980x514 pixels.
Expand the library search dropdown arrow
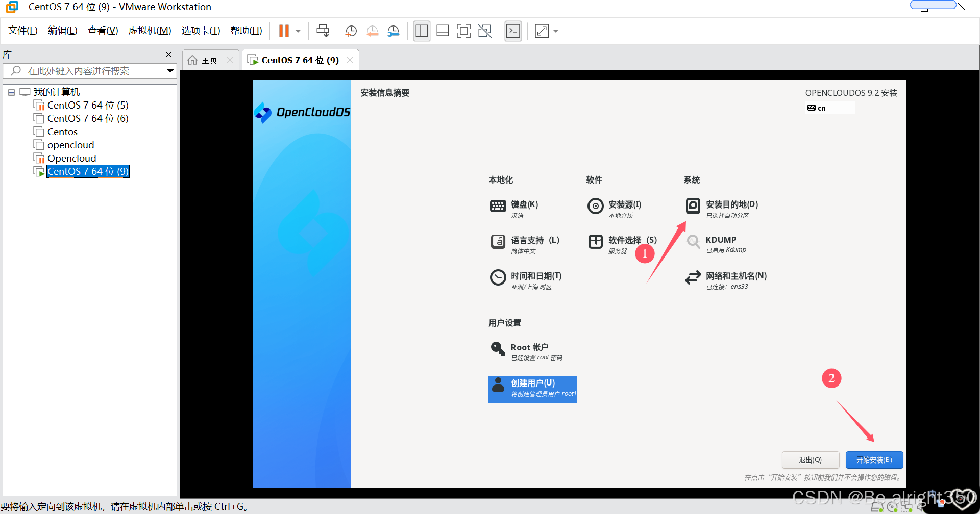click(170, 71)
